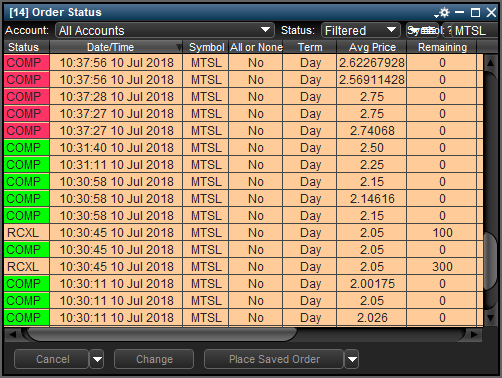The image size is (502, 378).
Task: Click the sort arrow in Date/Time header
Action: (179, 47)
